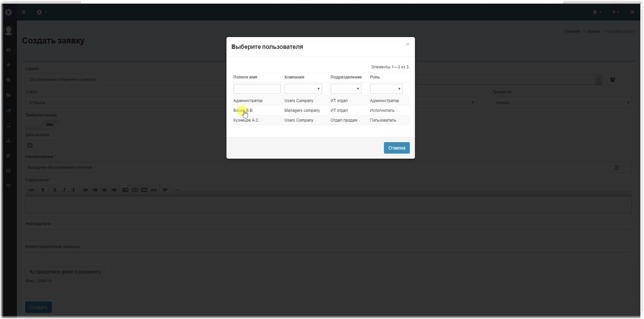The height and width of the screenshot is (319, 644).
Task: Sort by Компания column header
Action: (x=294, y=77)
